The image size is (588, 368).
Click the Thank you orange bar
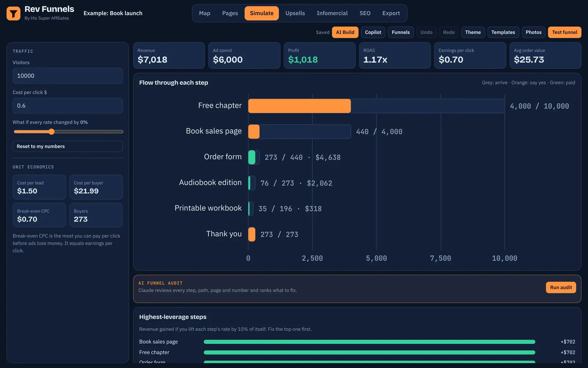click(x=252, y=234)
